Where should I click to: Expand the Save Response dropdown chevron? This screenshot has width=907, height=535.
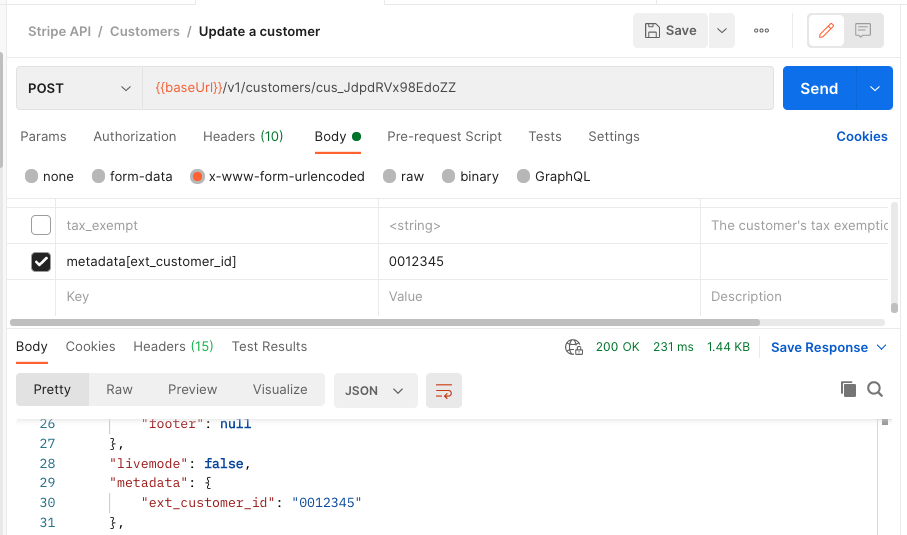pyautogui.click(x=882, y=348)
